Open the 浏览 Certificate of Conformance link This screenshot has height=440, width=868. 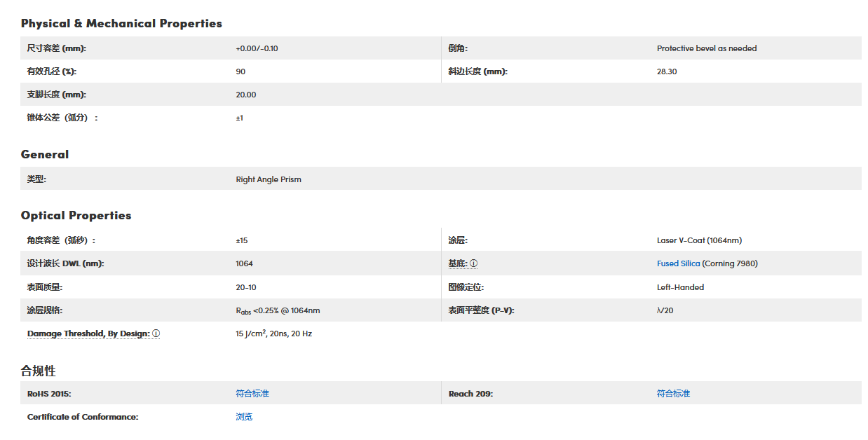tap(244, 417)
